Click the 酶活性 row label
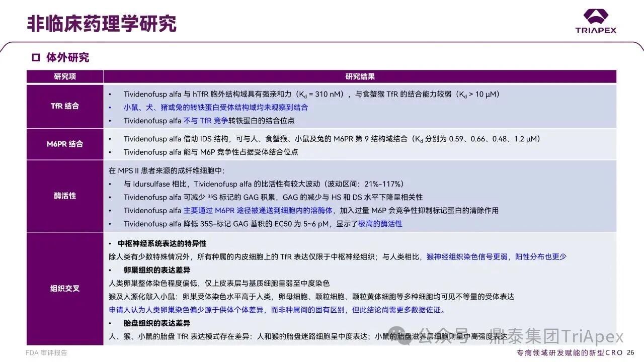This screenshot has height=362, width=644. (65, 196)
